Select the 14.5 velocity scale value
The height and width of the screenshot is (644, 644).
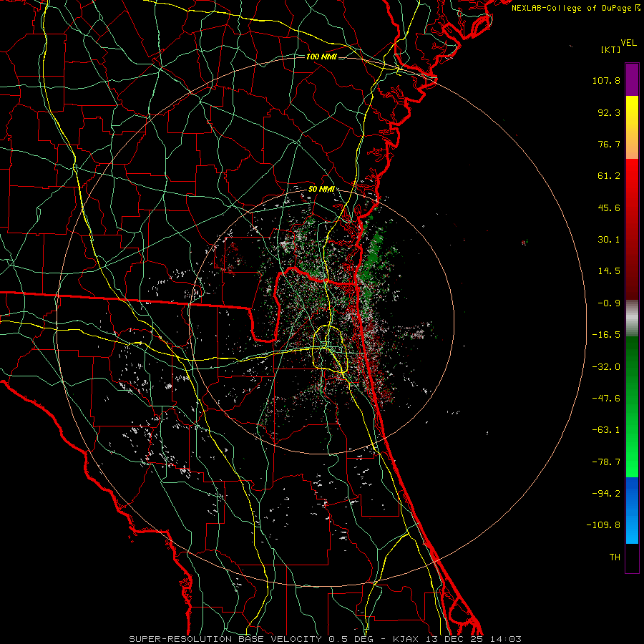[x=609, y=271]
